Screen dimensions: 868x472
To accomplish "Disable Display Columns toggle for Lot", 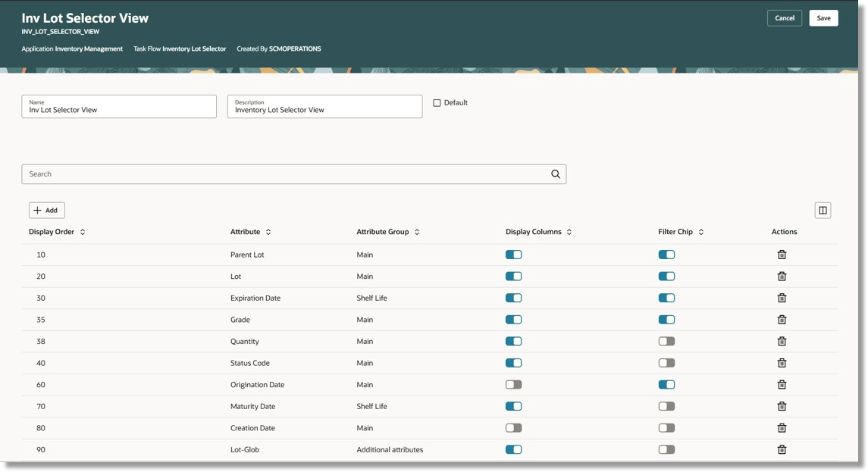I will (514, 276).
